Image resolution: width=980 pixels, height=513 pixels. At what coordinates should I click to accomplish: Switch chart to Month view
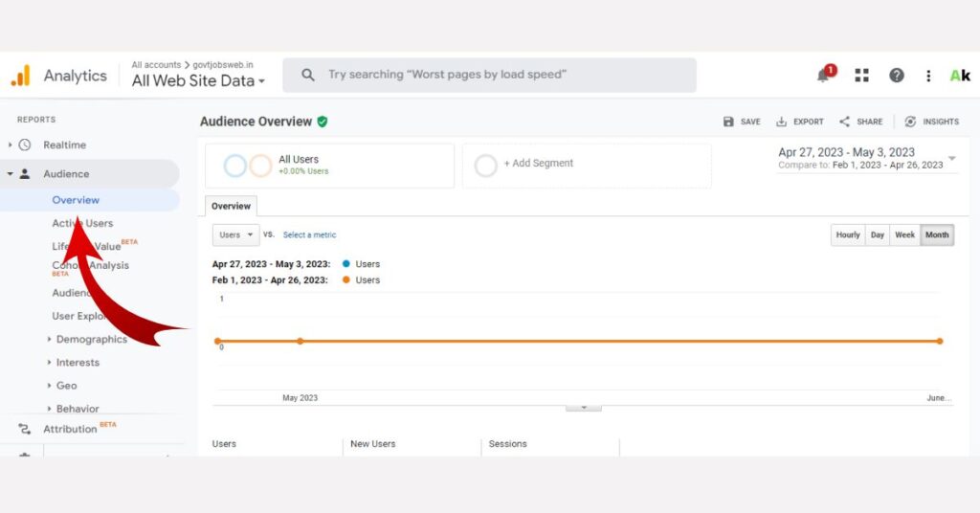[x=937, y=234]
